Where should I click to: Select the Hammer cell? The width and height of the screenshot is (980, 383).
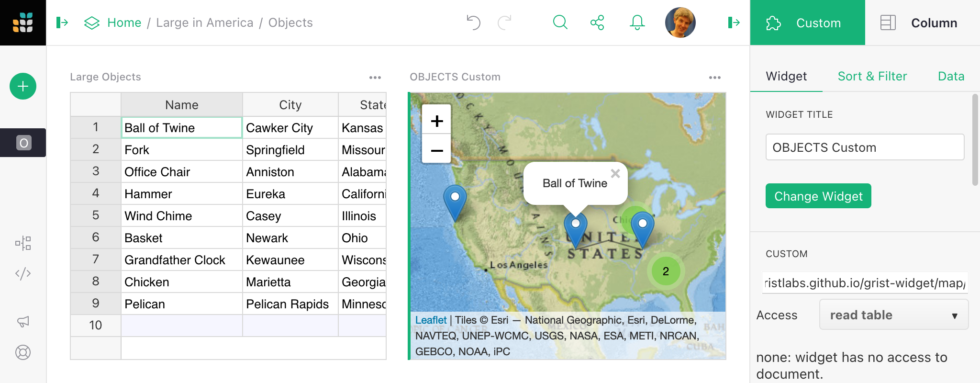(181, 193)
